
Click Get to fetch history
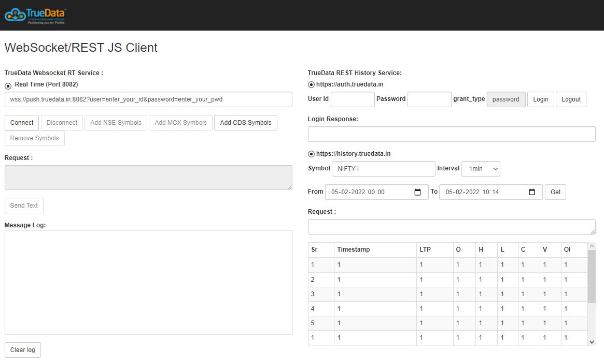tap(555, 192)
